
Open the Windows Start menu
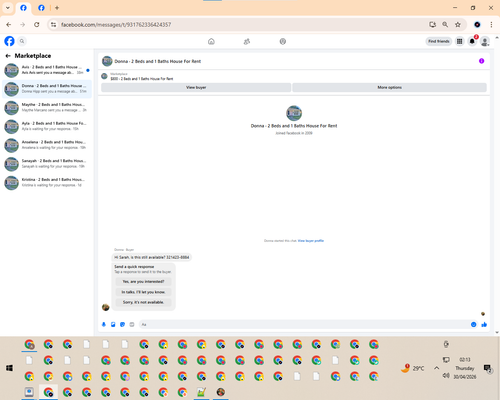9,368
